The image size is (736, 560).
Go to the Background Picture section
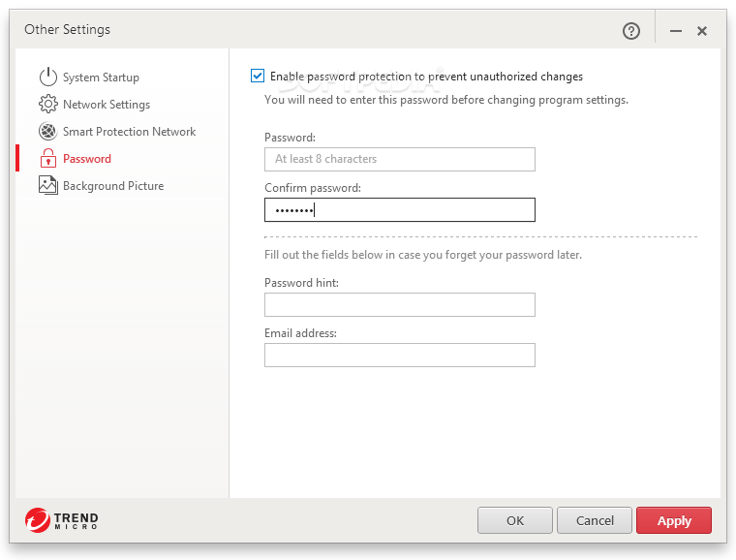coord(113,185)
